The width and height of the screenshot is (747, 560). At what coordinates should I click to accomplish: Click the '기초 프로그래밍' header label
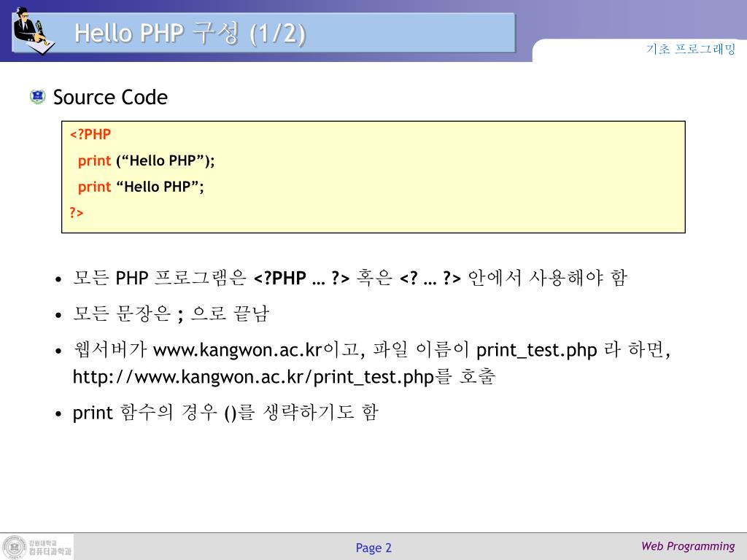pyautogui.click(x=691, y=49)
